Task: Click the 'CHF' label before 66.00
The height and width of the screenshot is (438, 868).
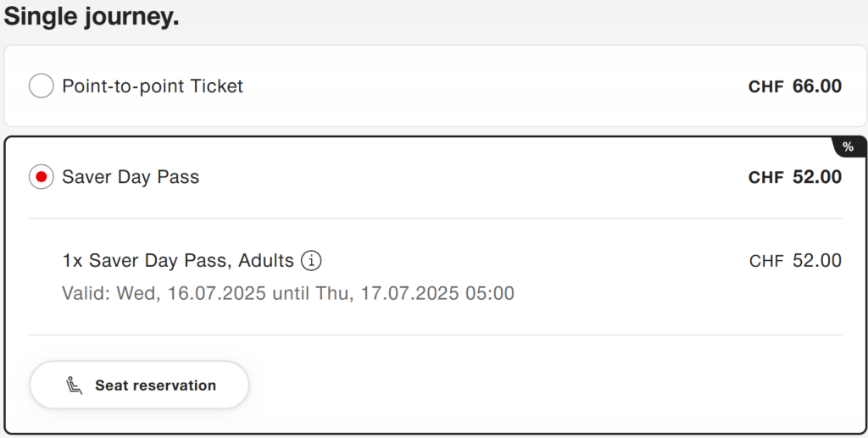Action: [765, 86]
